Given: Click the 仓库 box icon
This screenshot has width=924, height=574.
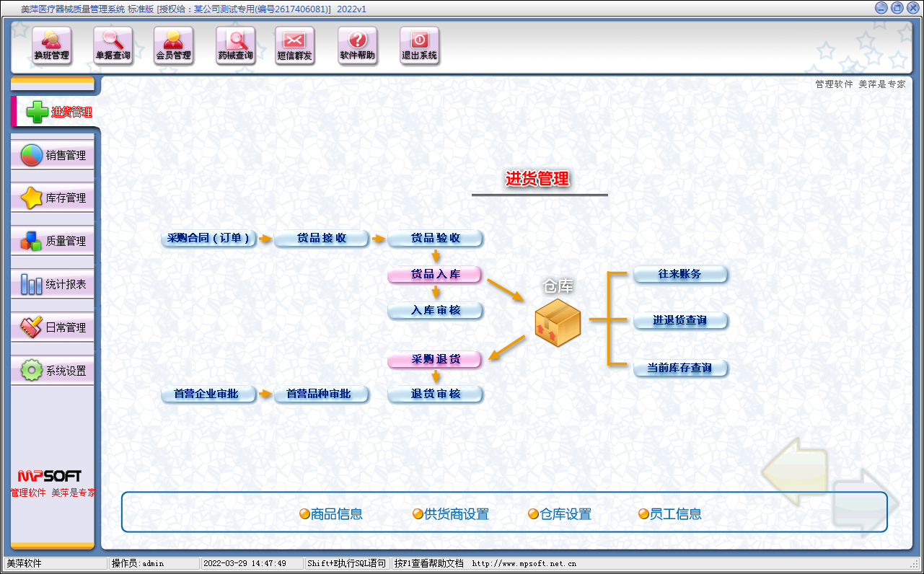Looking at the screenshot, I should click(x=558, y=323).
